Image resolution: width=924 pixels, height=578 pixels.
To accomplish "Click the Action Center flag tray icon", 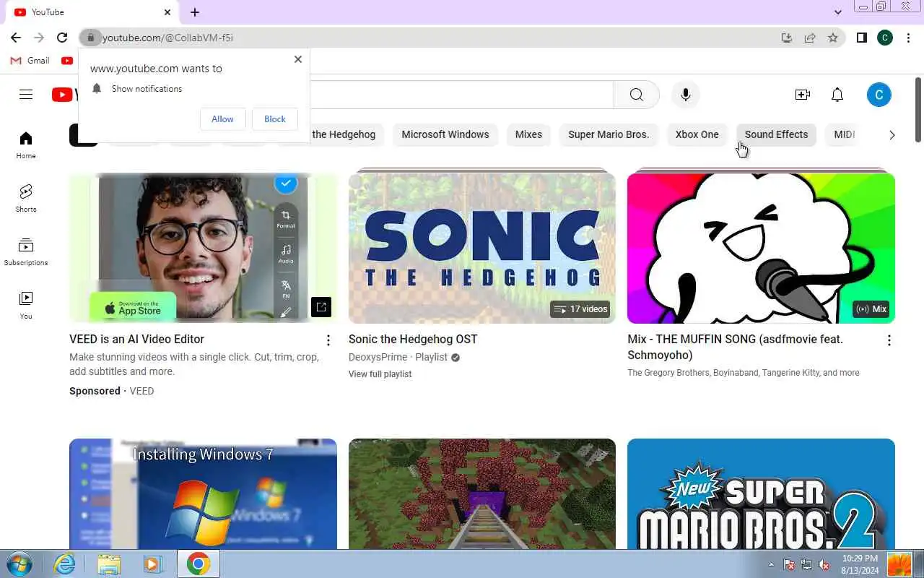I will pyautogui.click(x=790, y=564).
